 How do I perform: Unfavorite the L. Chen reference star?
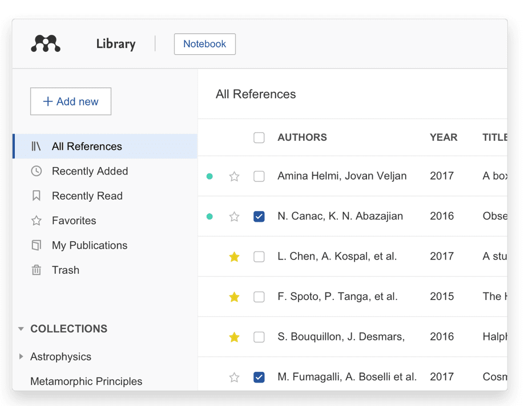pos(234,257)
